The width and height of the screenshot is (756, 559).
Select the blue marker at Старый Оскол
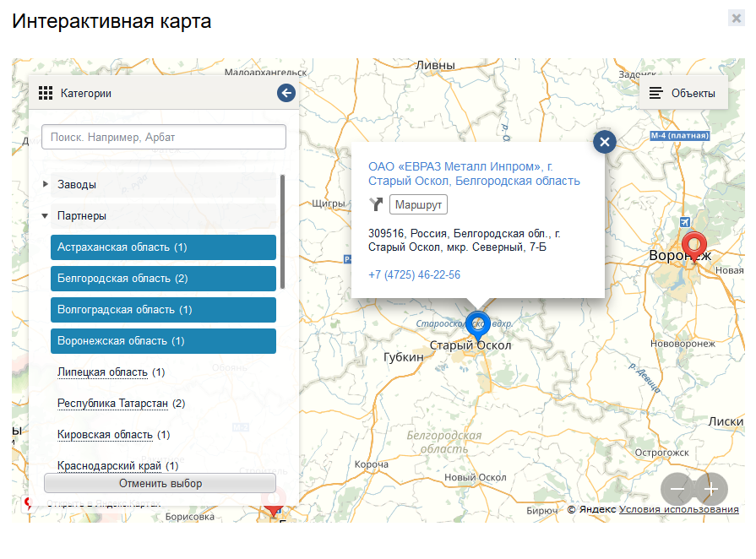478,326
